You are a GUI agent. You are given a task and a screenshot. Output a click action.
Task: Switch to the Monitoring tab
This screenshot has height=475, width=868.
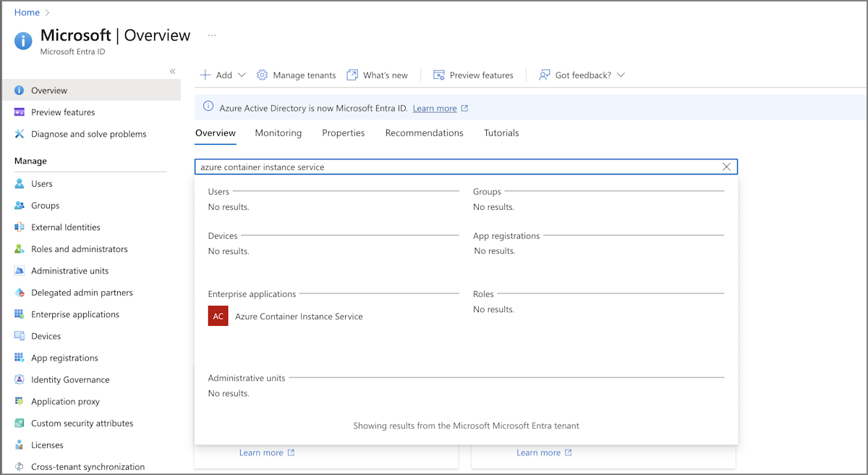[x=278, y=133]
